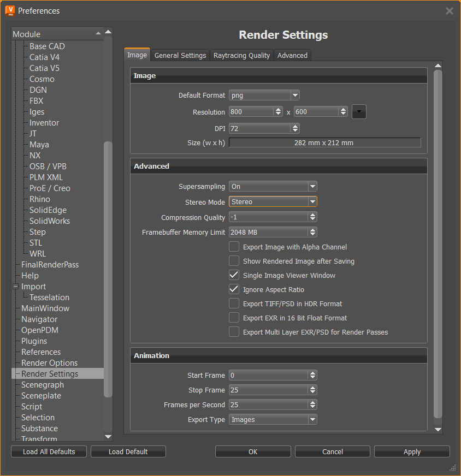Enable Export TIFF/PSD in HDR Format
461x476 pixels.
point(234,304)
